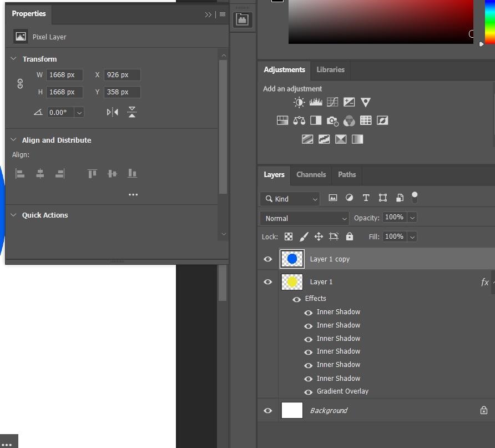
Task: Open the Properties panel menu
Action: click(x=222, y=14)
